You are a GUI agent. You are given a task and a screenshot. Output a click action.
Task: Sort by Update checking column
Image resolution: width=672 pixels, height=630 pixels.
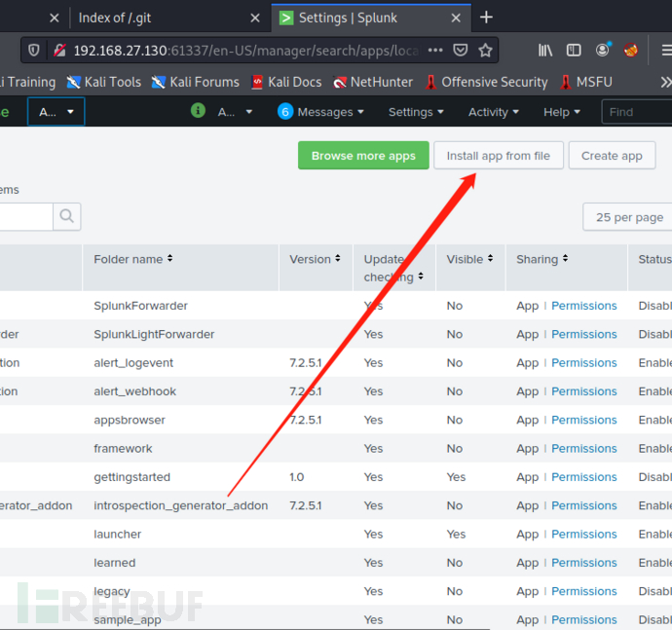(x=393, y=268)
